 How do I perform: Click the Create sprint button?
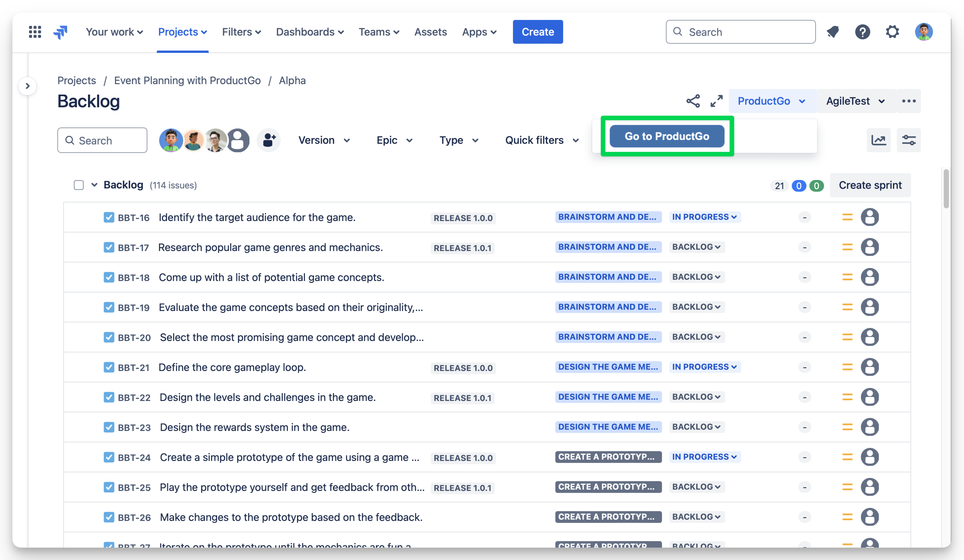pyautogui.click(x=870, y=184)
